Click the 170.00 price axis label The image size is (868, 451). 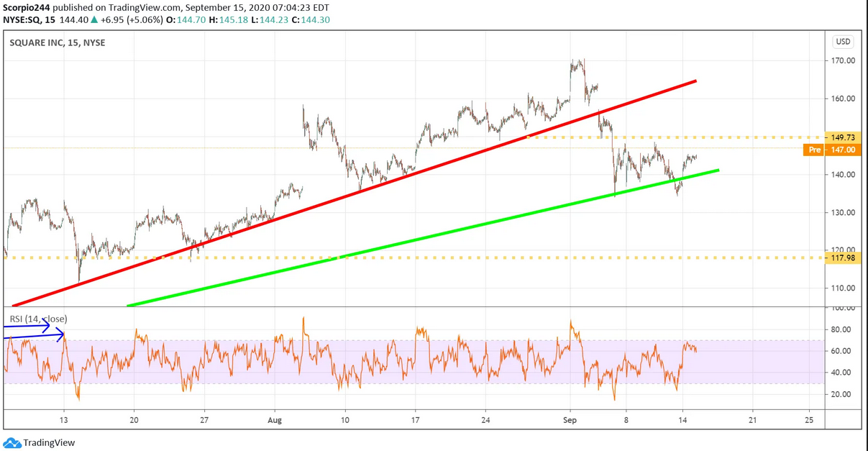(x=843, y=61)
